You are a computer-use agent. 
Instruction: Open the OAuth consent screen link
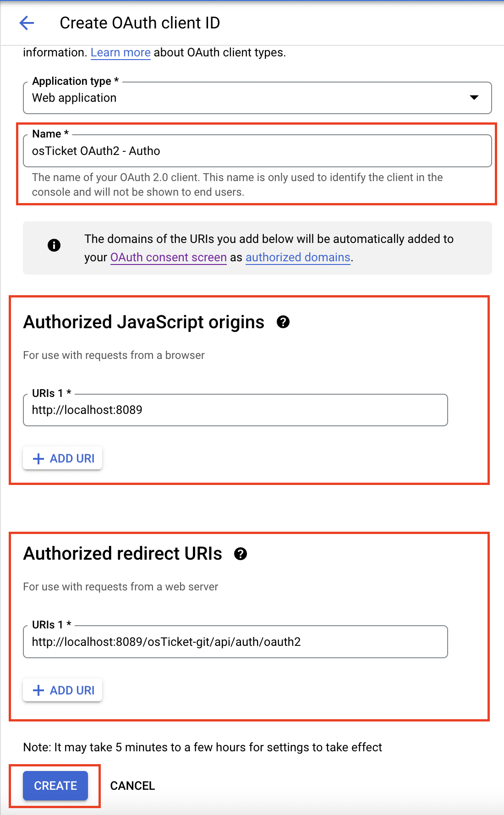[168, 257]
